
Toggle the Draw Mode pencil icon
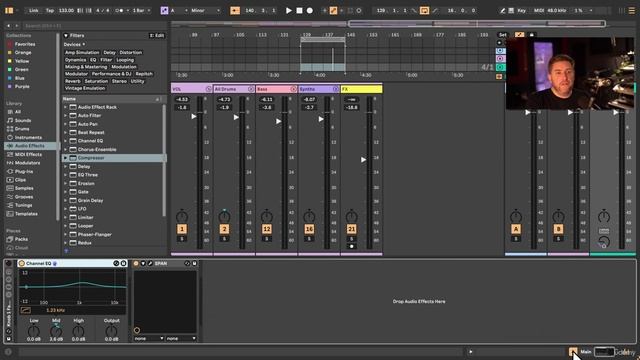point(502,10)
